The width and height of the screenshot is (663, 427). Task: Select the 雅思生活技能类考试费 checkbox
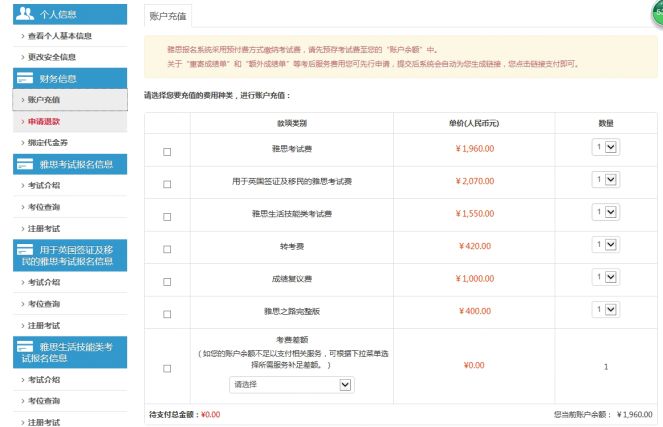[167, 217]
